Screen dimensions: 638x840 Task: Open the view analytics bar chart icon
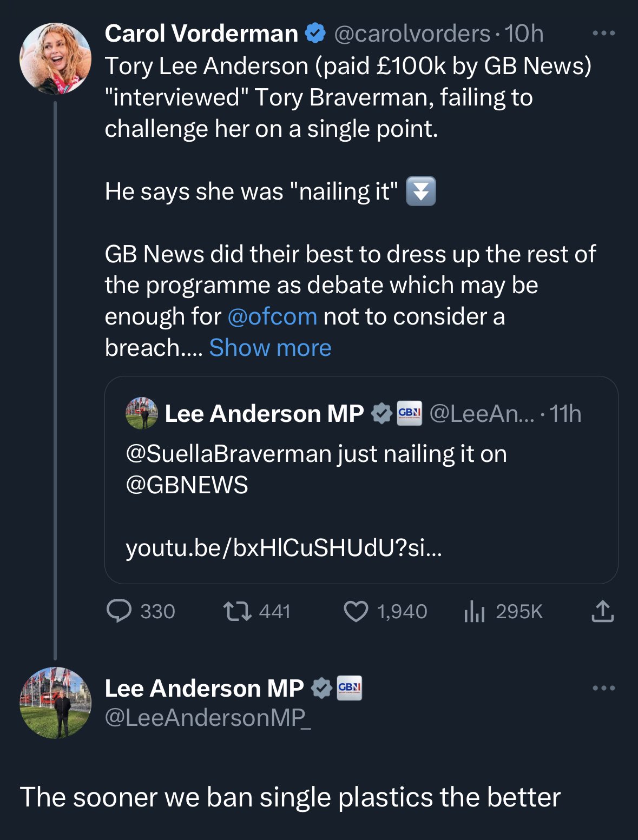tap(474, 612)
